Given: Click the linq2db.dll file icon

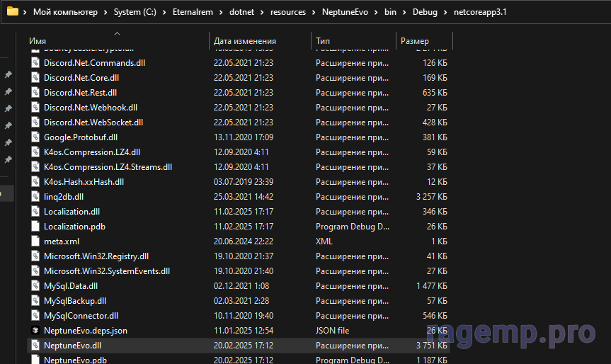Looking at the screenshot, I should 35,196.
